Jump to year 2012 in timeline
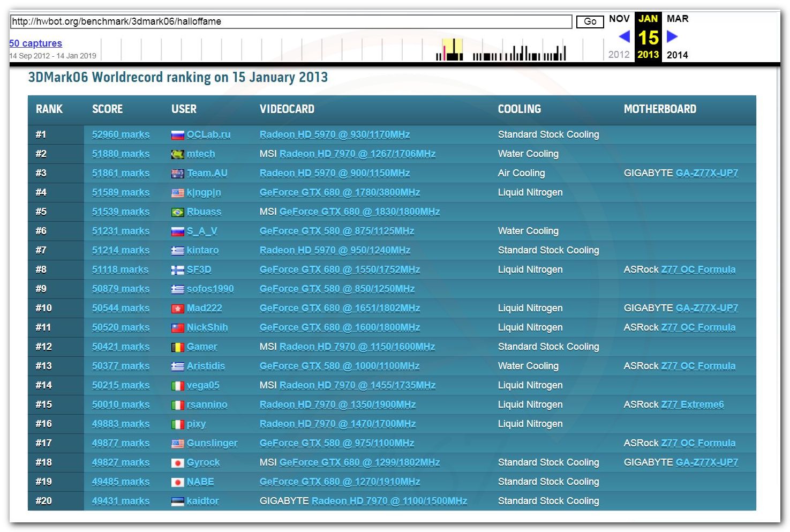Image resolution: width=790 pixels, height=532 pixels. pos(619,55)
